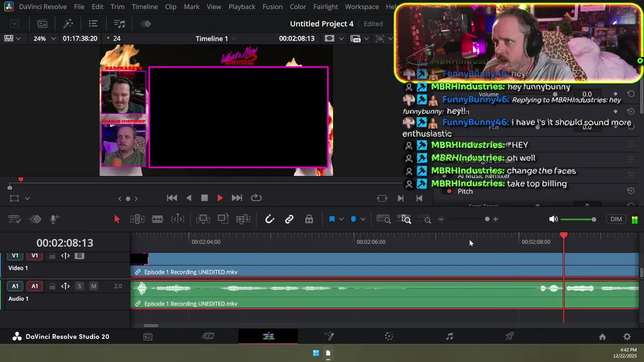This screenshot has height=362, width=644.
Task: Mute the Audio 1 track
Action: coord(93,286)
